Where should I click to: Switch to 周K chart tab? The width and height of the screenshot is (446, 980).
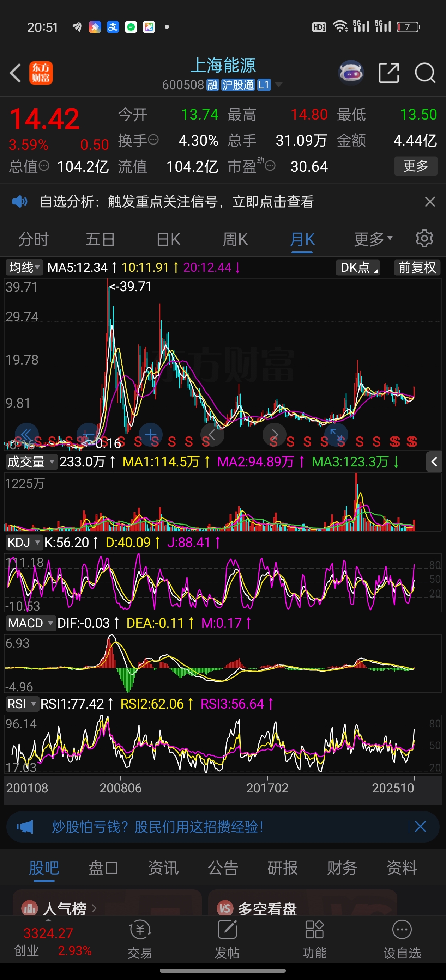point(235,239)
